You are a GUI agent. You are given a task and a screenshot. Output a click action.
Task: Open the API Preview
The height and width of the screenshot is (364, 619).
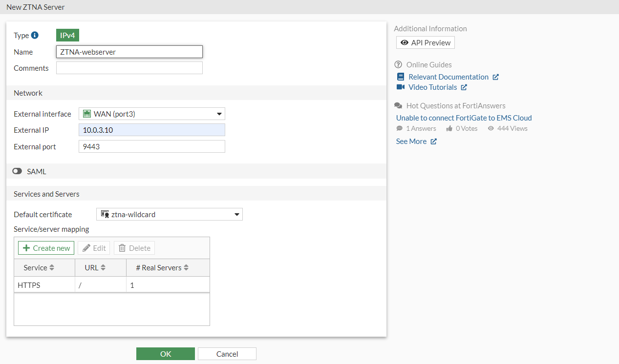(425, 42)
